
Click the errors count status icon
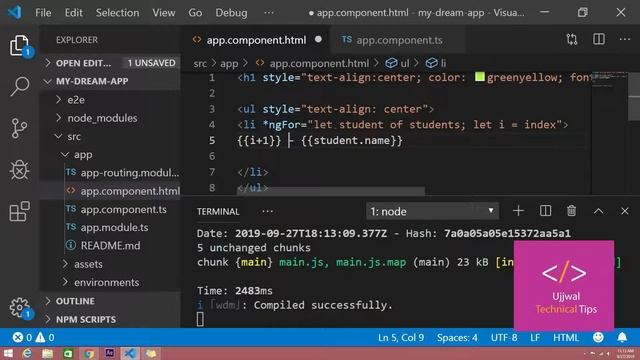(22, 338)
